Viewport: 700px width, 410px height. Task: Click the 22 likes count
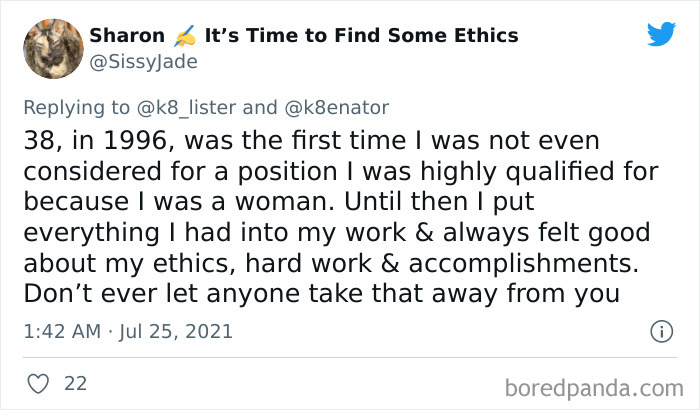point(75,382)
